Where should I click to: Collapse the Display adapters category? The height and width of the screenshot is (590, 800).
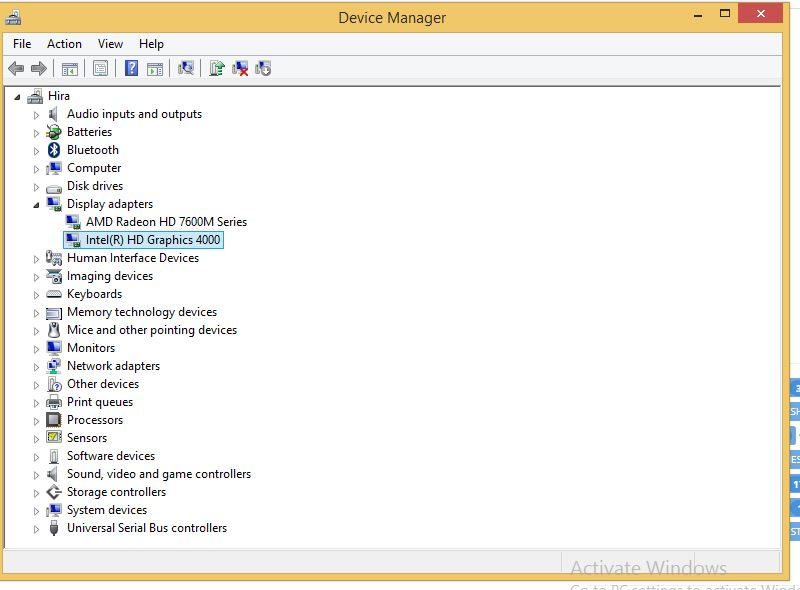(x=37, y=204)
